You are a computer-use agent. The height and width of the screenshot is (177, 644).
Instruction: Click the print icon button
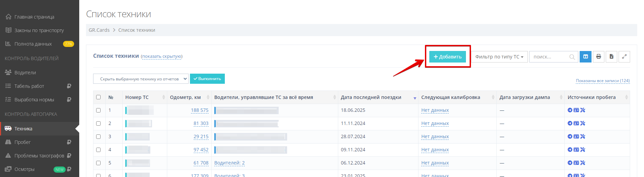598,57
